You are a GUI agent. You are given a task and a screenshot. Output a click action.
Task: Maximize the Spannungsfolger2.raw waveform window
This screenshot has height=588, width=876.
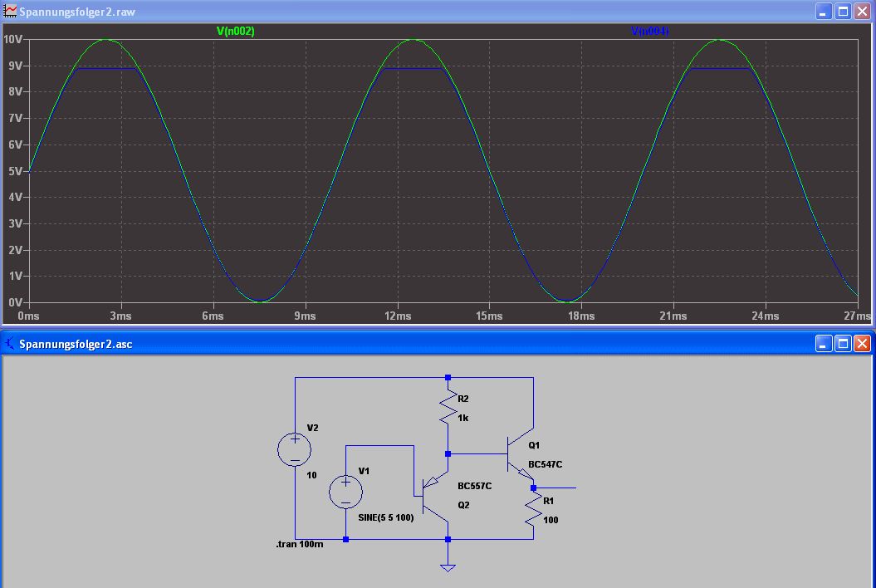[x=843, y=11]
